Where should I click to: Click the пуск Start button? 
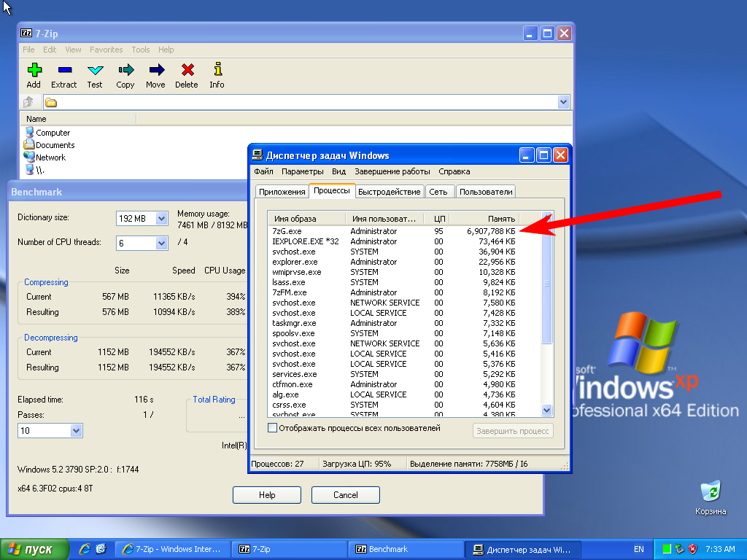click(x=34, y=549)
